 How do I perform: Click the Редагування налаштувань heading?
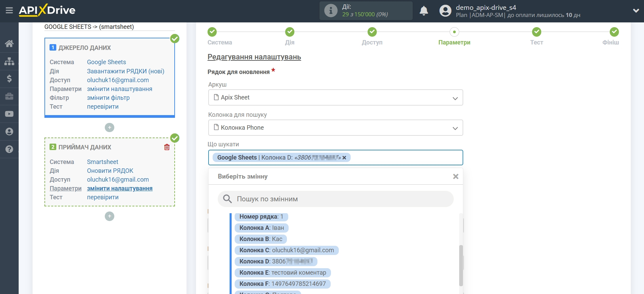[254, 57]
